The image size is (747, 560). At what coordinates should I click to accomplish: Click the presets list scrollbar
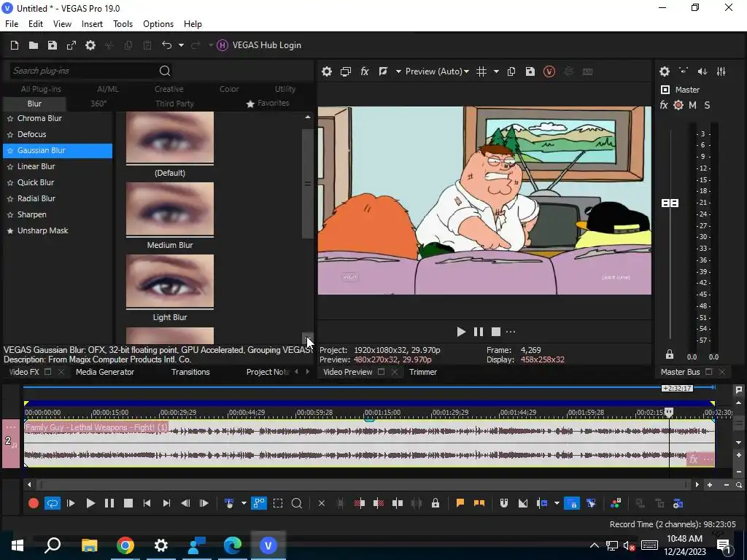click(x=307, y=183)
